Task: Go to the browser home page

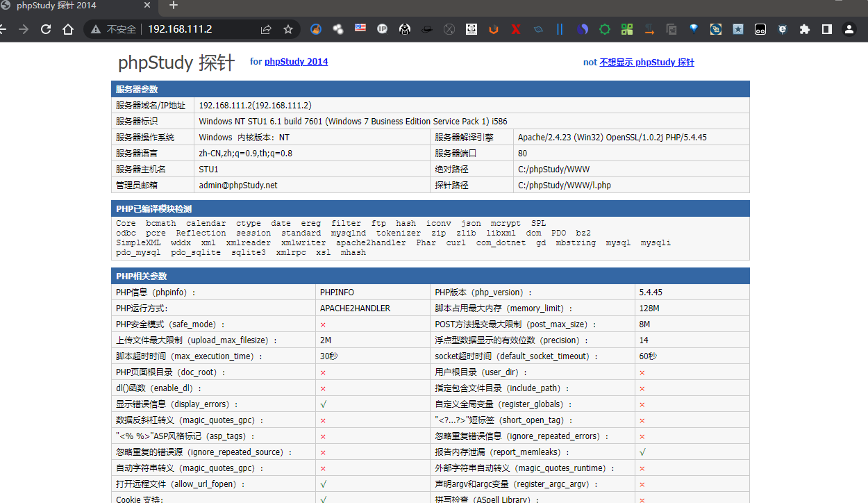Action: (68, 29)
